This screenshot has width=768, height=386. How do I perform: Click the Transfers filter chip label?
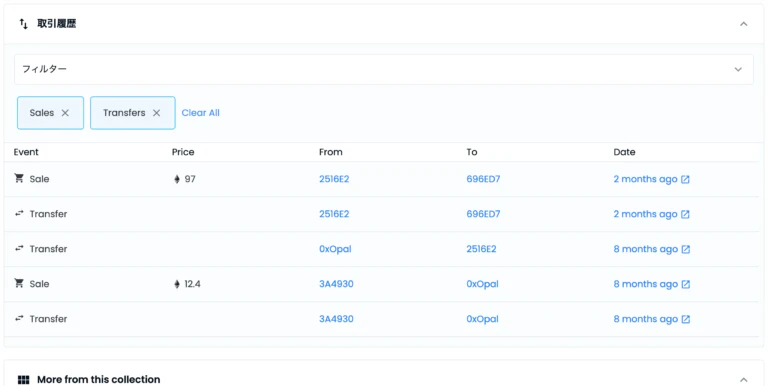pyautogui.click(x=124, y=113)
